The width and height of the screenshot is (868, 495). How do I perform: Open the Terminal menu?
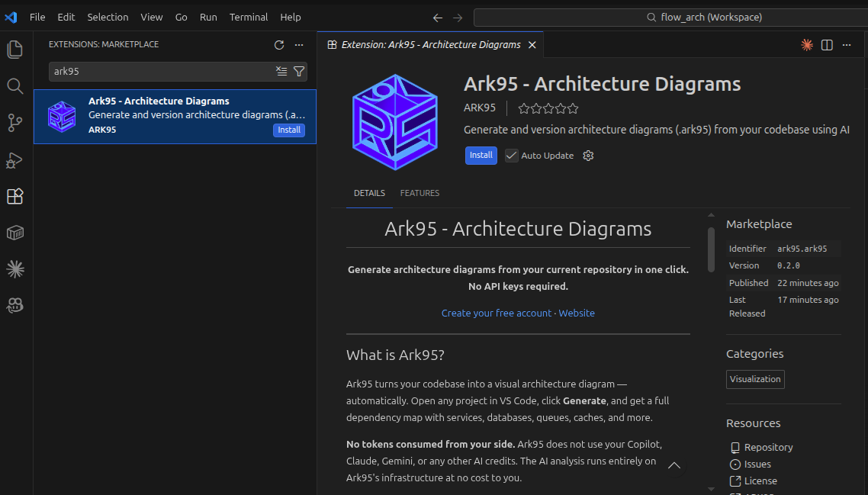tap(249, 17)
